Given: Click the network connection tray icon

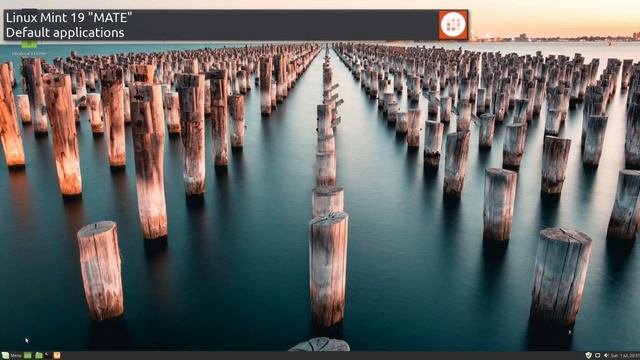Looking at the screenshot, I should 598,356.
